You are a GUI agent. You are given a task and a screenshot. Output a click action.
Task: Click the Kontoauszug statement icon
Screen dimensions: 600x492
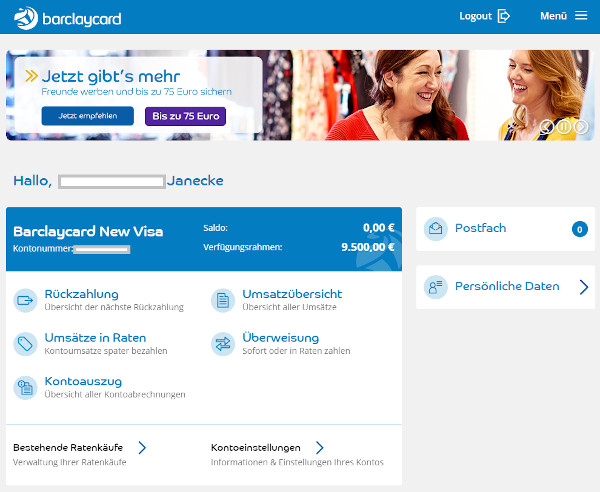25,388
